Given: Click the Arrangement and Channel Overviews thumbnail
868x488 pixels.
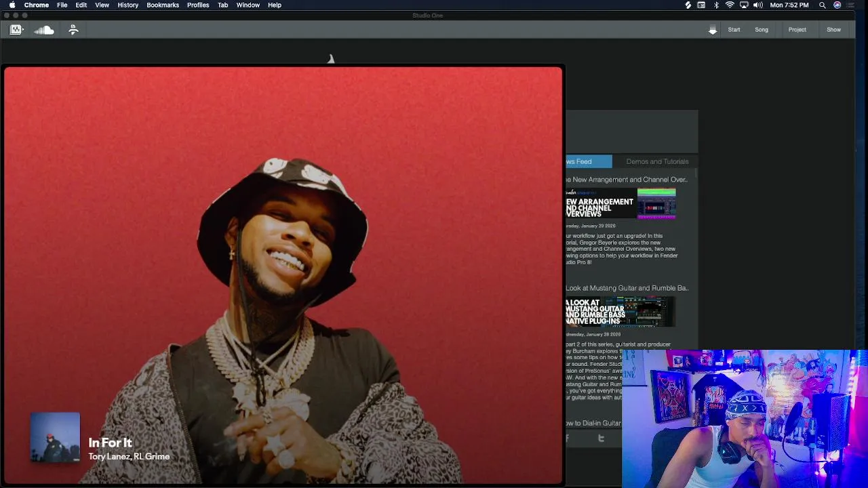Looking at the screenshot, I should coord(621,204).
